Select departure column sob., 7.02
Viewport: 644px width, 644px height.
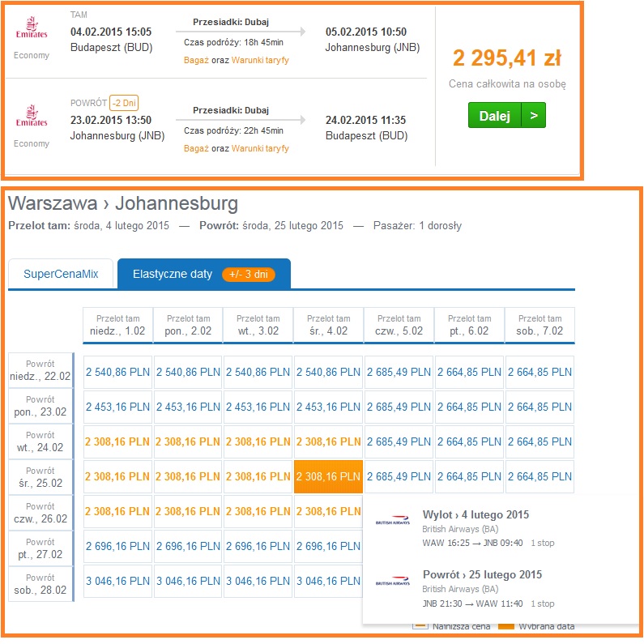[540, 325]
